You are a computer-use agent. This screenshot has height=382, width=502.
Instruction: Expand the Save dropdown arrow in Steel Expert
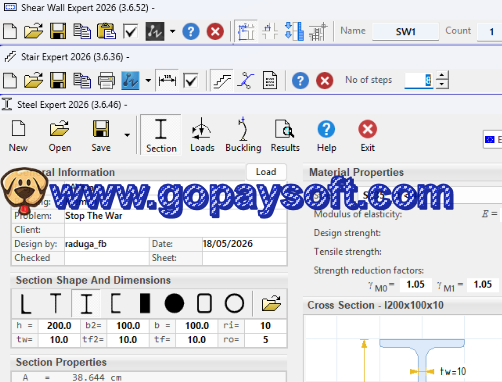(127, 135)
